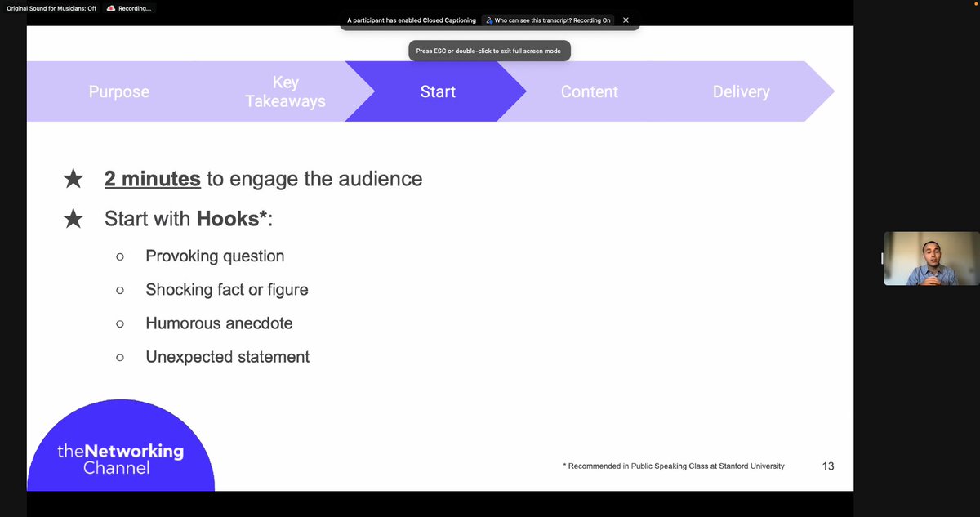Image resolution: width=980 pixels, height=517 pixels.
Task: Toggle Original Sound for Musicians button
Action: (x=51, y=8)
